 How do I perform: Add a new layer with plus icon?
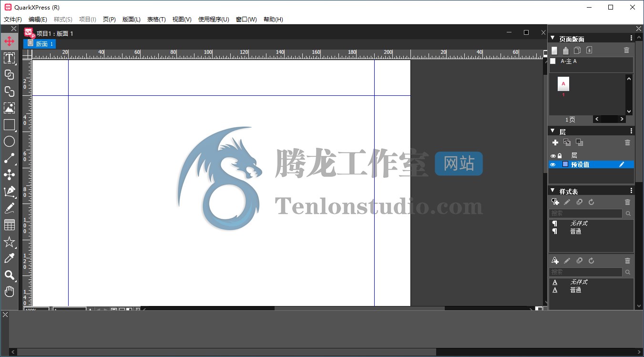(x=555, y=143)
